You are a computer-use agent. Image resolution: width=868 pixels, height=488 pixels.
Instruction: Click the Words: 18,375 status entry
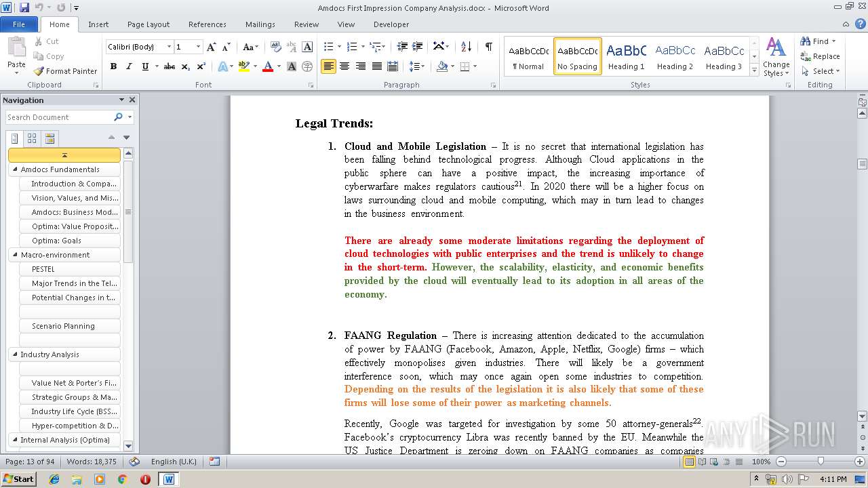92,462
